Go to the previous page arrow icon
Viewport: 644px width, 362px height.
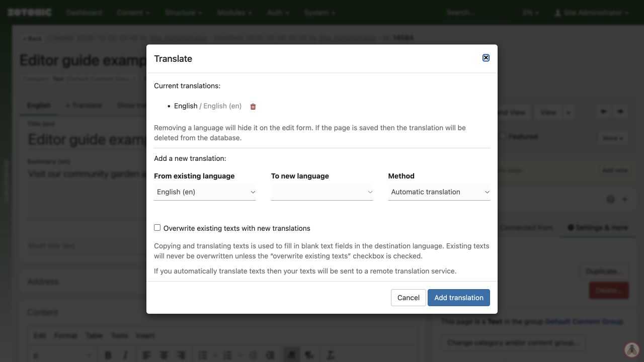tap(603, 112)
